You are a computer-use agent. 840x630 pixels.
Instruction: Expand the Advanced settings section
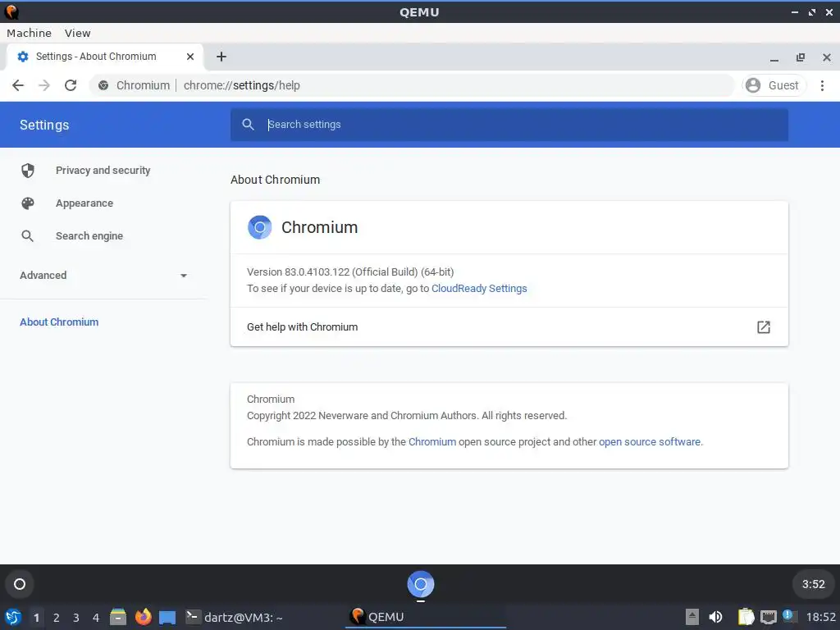tap(103, 276)
